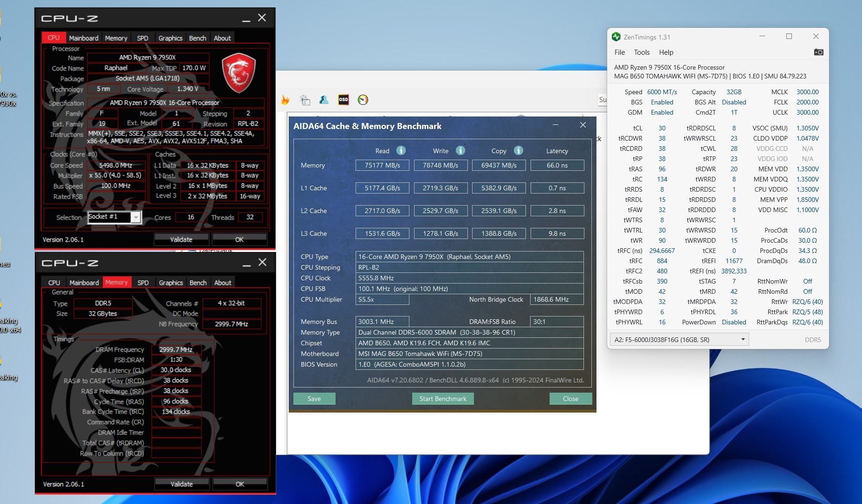The width and height of the screenshot is (862, 504).
Task: Click FCLK value 2000.00
Action: 808,102
